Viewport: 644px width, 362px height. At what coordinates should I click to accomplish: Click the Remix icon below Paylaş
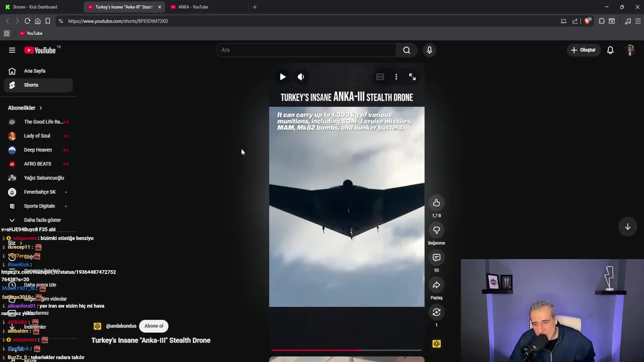pos(436,312)
